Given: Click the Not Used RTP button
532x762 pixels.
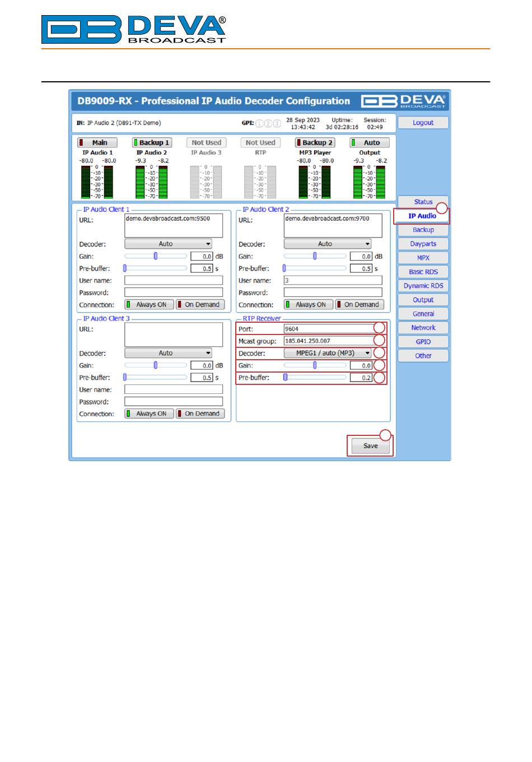Looking at the screenshot, I should click(260, 143).
